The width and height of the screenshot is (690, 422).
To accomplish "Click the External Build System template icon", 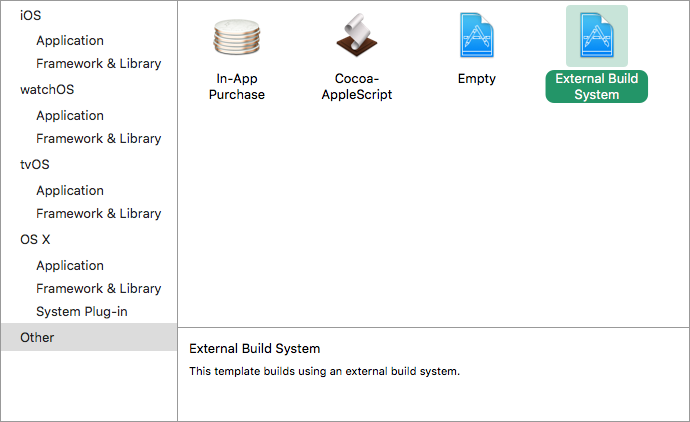I will [x=596, y=36].
